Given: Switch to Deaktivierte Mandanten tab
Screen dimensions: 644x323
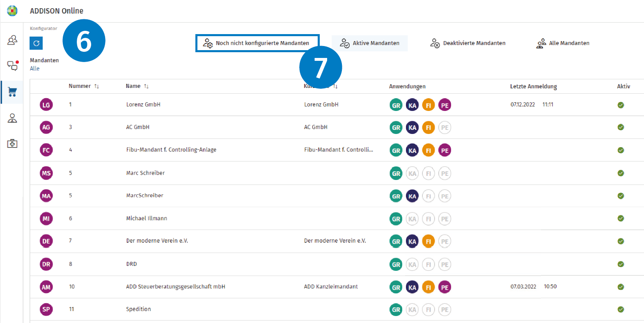Looking at the screenshot, I should click(468, 43).
